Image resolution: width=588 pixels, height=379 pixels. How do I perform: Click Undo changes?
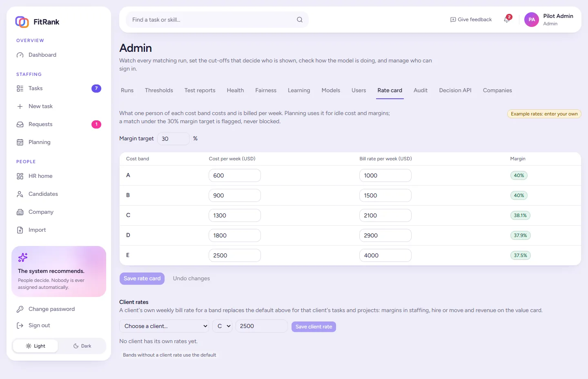pyautogui.click(x=192, y=279)
